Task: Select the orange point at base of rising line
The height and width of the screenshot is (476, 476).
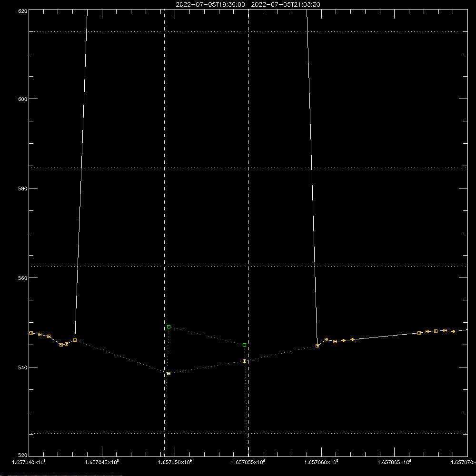Action: pyautogui.click(x=75, y=340)
